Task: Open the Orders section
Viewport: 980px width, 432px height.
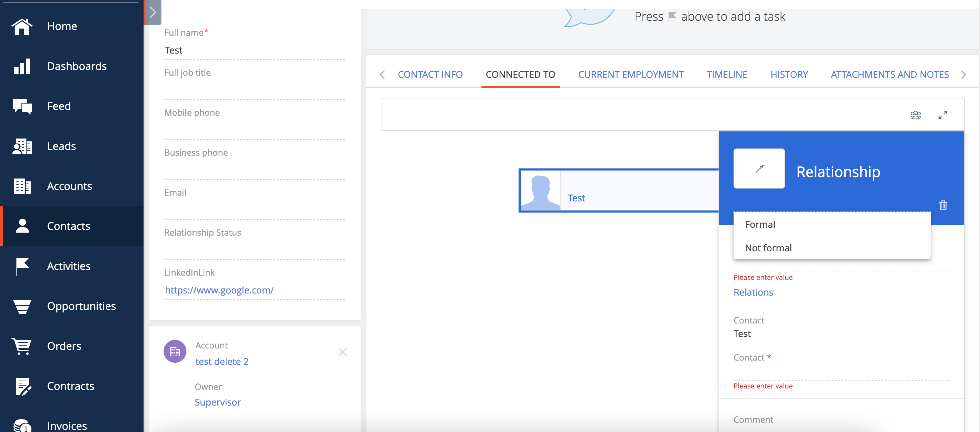Action: click(71, 346)
